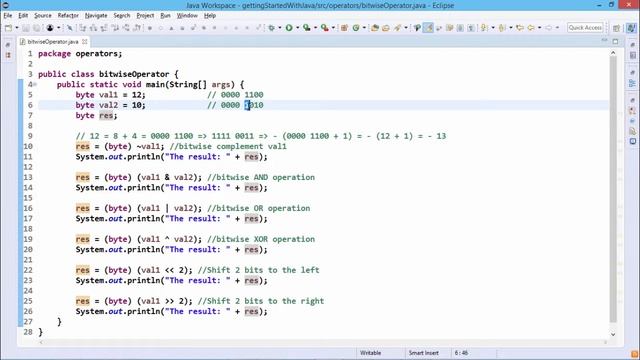Screen dimensions: 640x360
Task: Click the Package Explorer icon in left sidebar
Action: (x=8, y=55)
